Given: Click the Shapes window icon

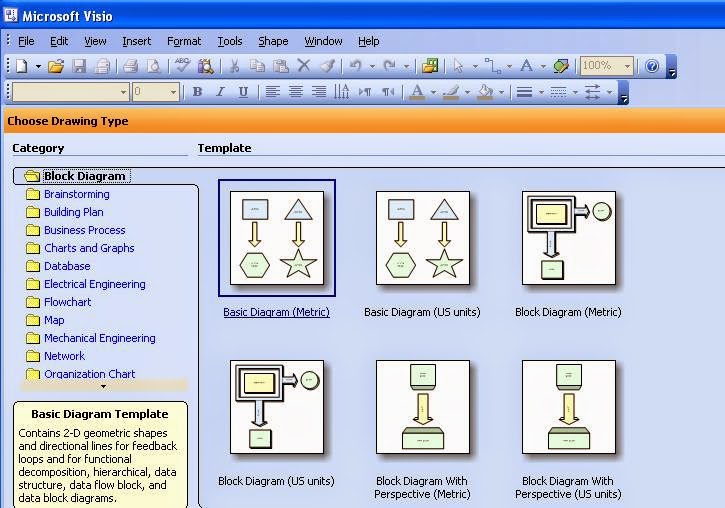Looking at the screenshot, I should pos(430,66).
